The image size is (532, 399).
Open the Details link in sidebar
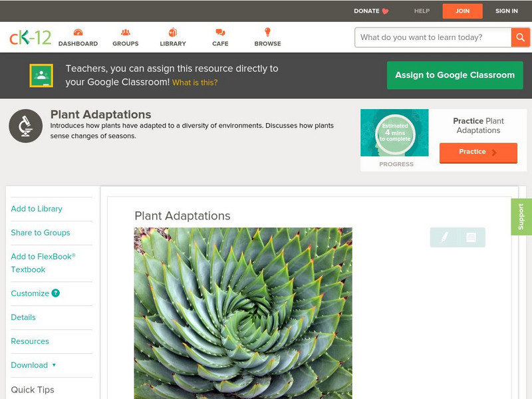(23, 317)
